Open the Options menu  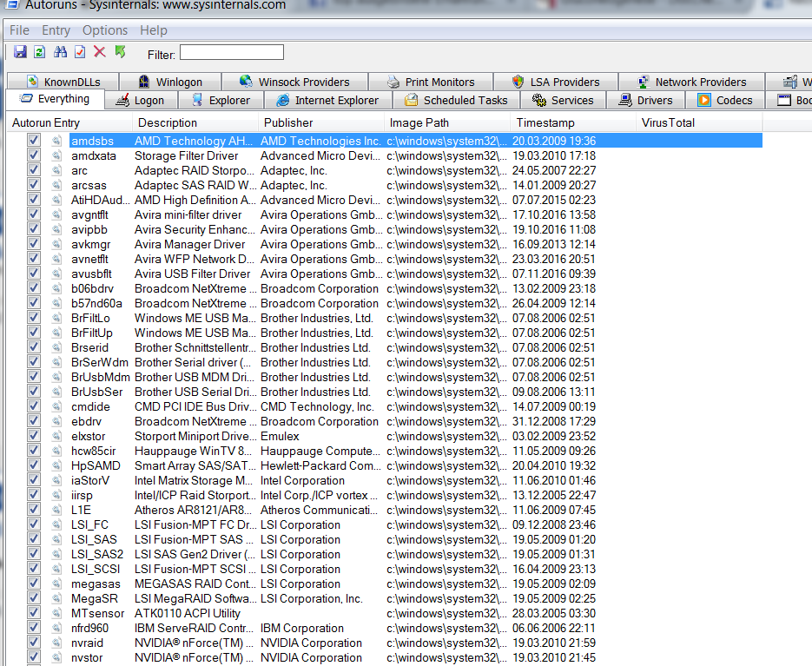(x=105, y=30)
